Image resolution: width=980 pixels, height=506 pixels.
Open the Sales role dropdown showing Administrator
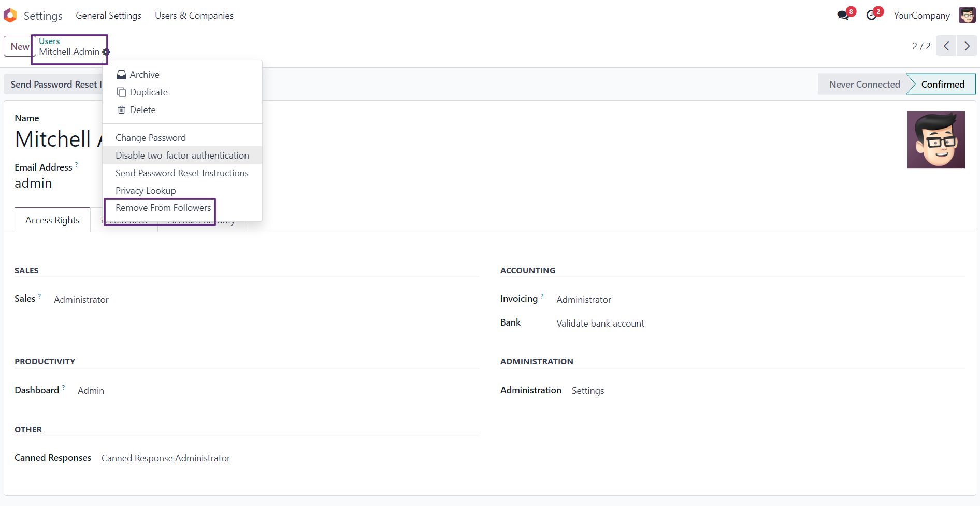[81, 300]
